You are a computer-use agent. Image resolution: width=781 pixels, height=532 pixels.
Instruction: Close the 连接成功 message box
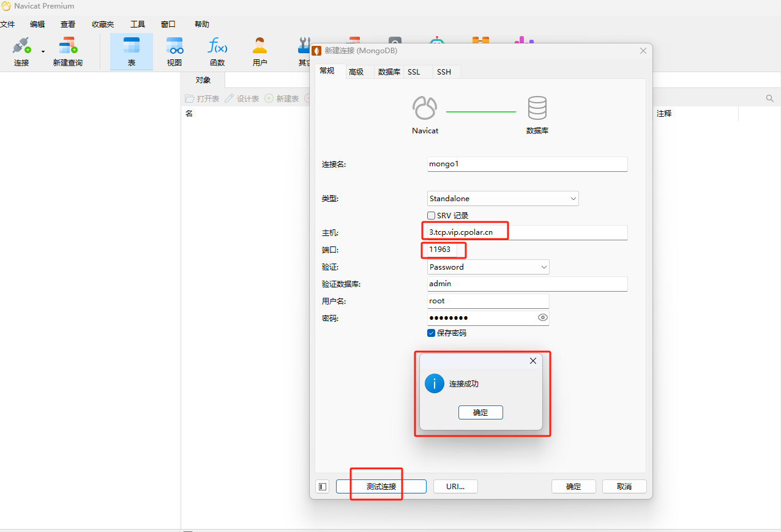point(532,361)
